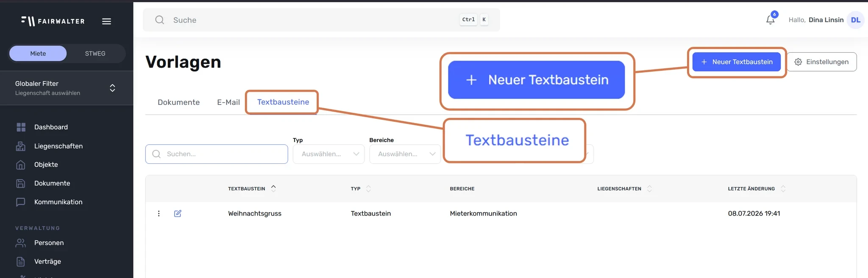Click the Bereiche column header
Screen dimensions: 868x278
coord(462,188)
